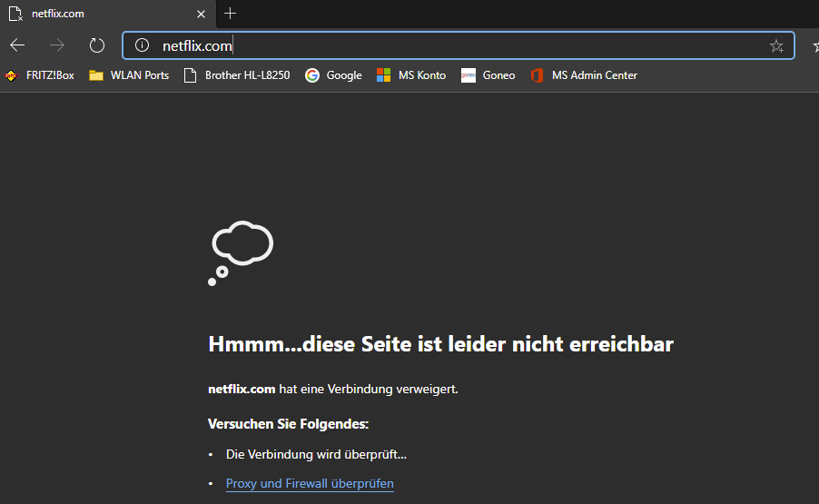Click the page icon in the netflix.com tab

(x=15, y=15)
